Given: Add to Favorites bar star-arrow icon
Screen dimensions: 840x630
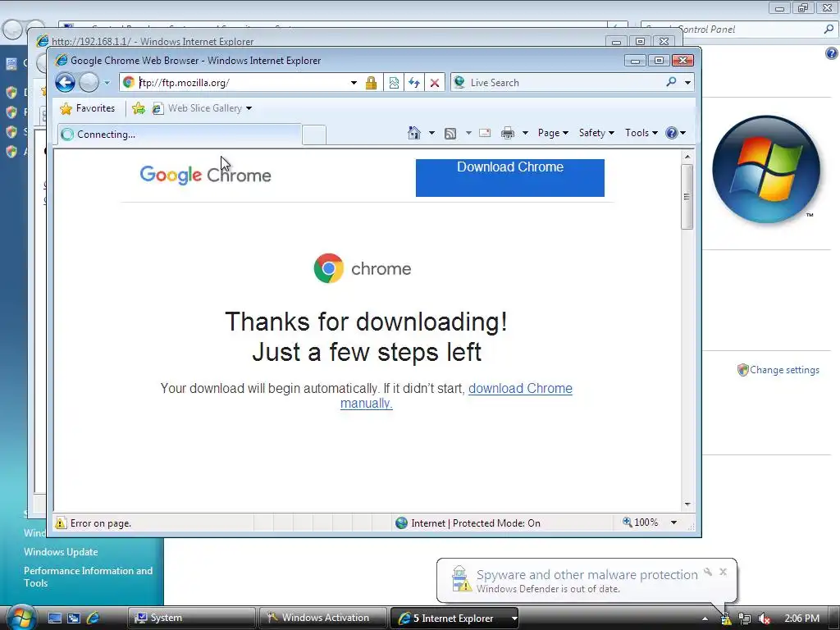Looking at the screenshot, I should point(138,108).
